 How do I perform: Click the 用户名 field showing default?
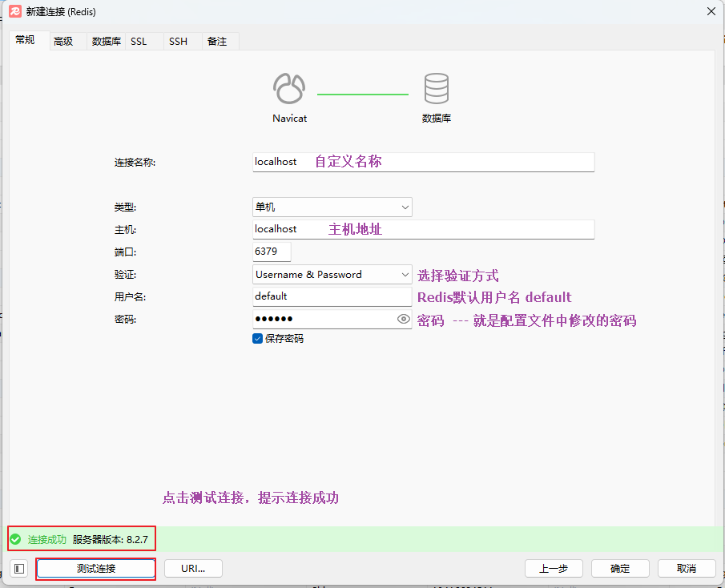(332, 296)
